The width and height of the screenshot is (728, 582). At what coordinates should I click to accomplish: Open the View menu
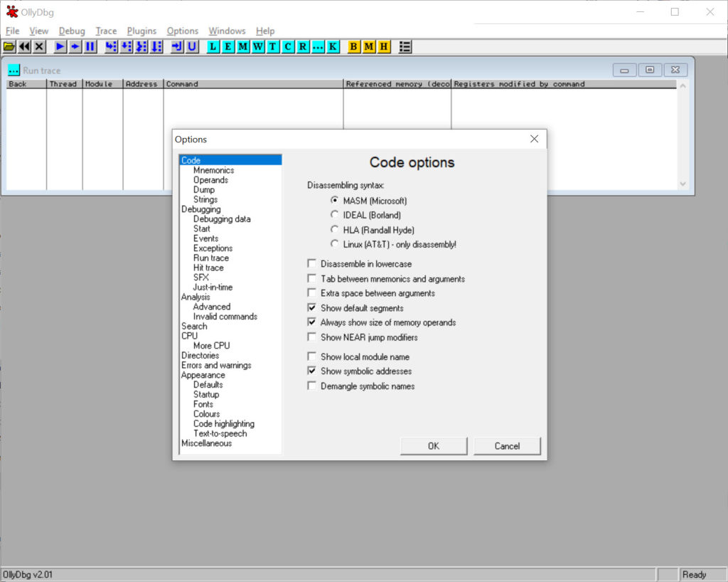click(x=38, y=31)
